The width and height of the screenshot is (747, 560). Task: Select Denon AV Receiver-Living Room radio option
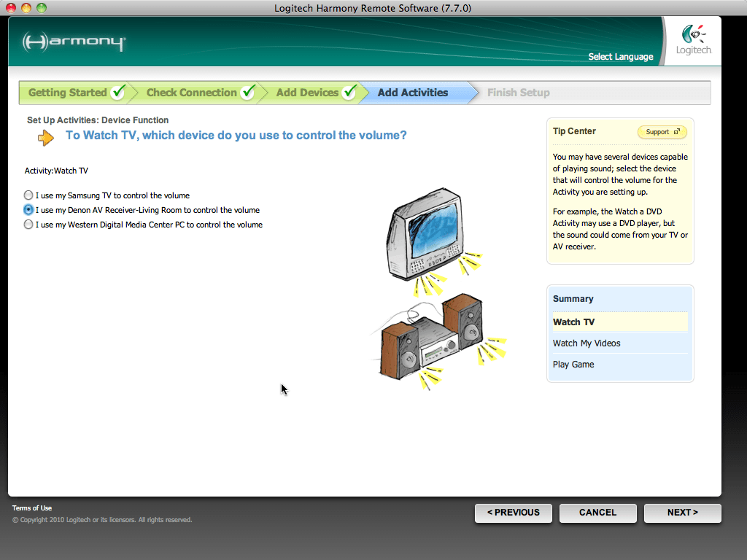click(x=28, y=210)
